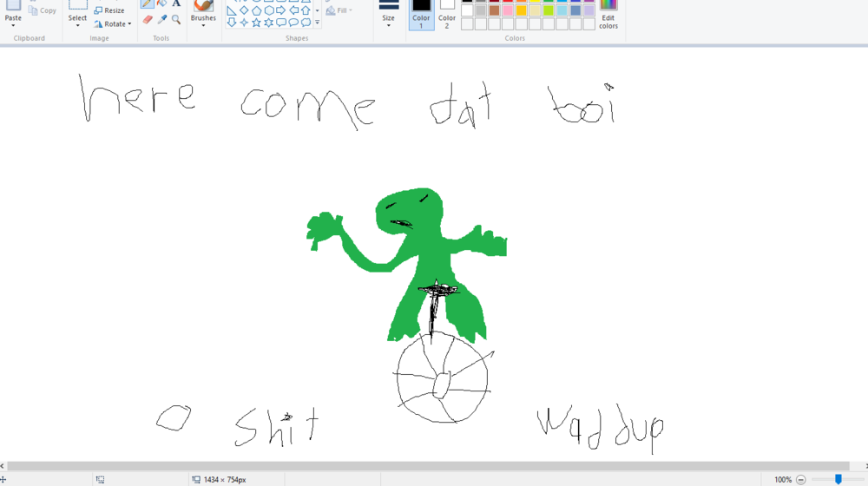Select the Text tool (letter A)
868x486 pixels.
(176, 3)
